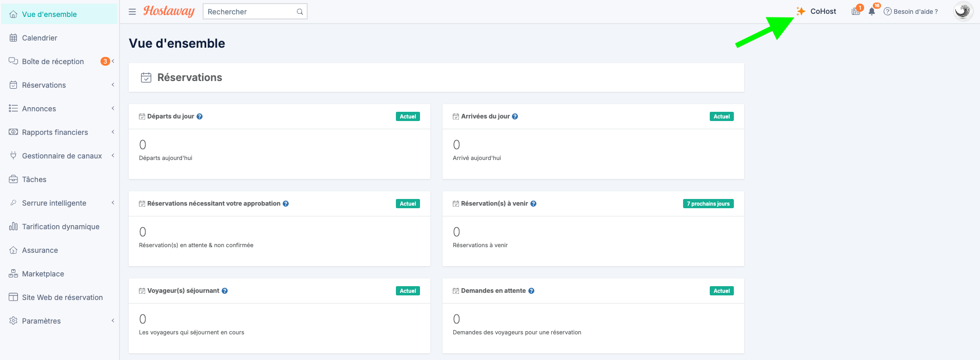The height and width of the screenshot is (360, 980).
Task: Click the Départs aujourd'hui text
Action: pyautogui.click(x=166, y=158)
